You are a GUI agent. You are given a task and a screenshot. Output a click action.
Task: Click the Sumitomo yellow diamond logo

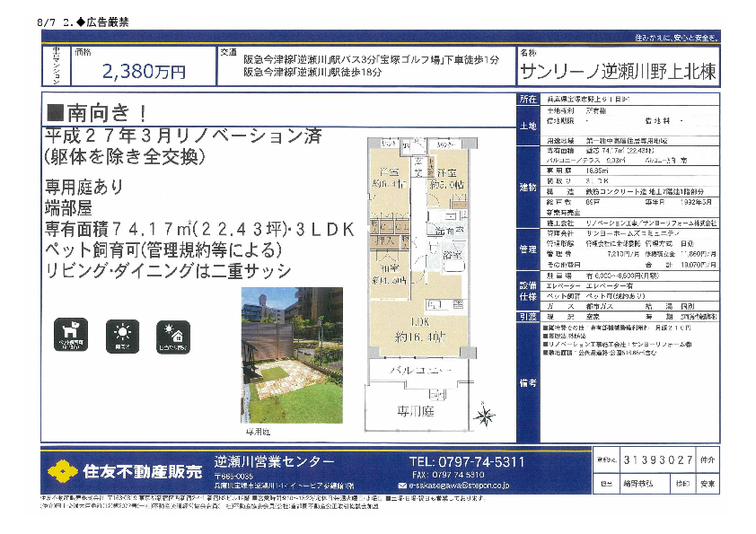click(x=63, y=469)
